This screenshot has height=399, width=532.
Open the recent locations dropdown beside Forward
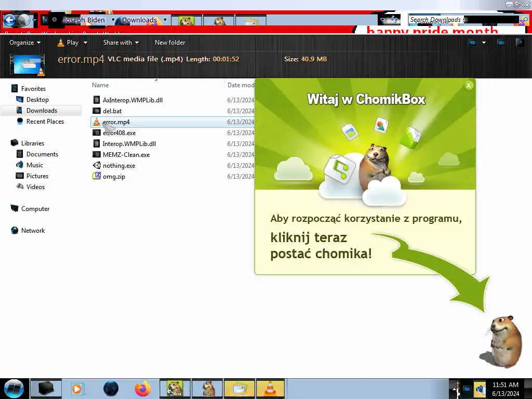point(35,21)
